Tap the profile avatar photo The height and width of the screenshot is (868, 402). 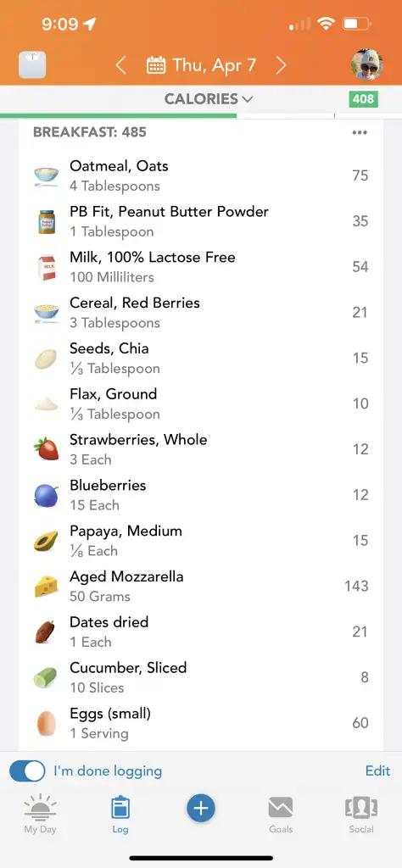(367, 64)
